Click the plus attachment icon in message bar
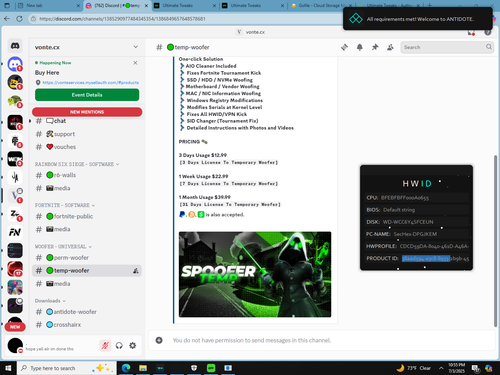The width and height of the screenshot is (500, 375). pos(159,340)
